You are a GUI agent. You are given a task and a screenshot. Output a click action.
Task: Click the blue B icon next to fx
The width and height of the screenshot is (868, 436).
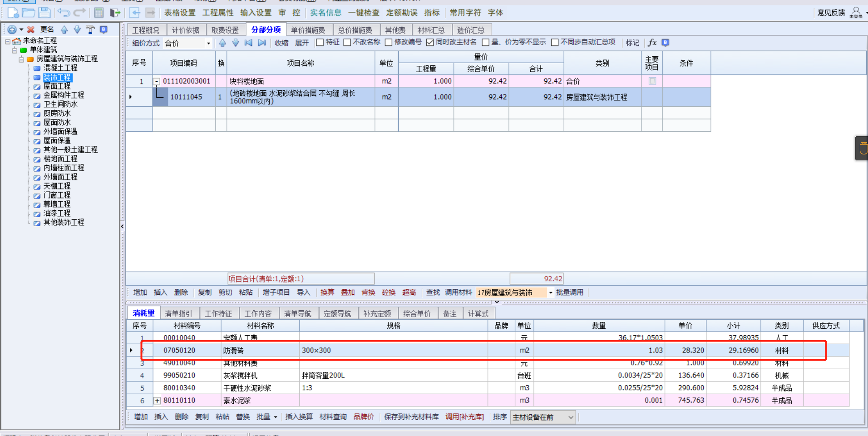pos(665,42)
